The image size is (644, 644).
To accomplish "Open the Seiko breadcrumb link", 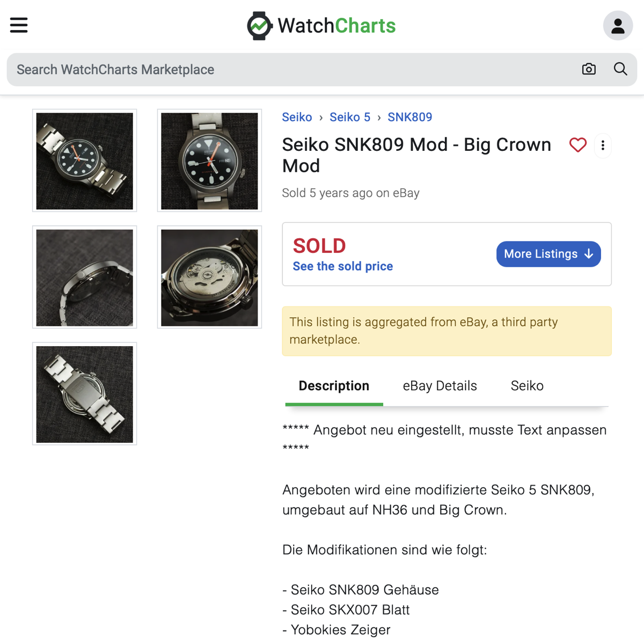I will (297, 117).
